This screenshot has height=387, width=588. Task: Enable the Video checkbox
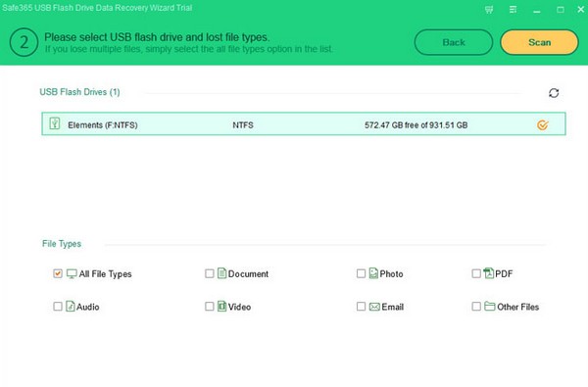click(x=210, y=307)
